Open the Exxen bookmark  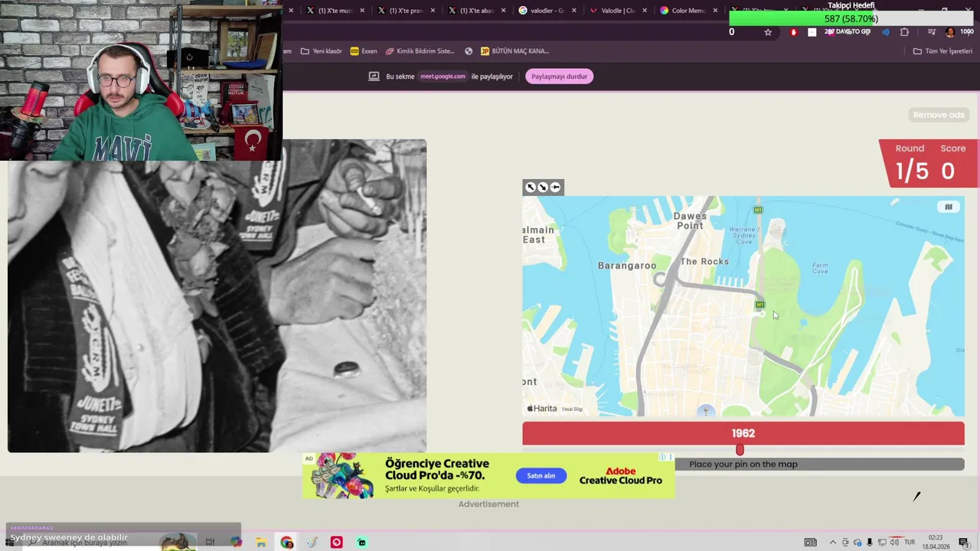pos(364,51)
